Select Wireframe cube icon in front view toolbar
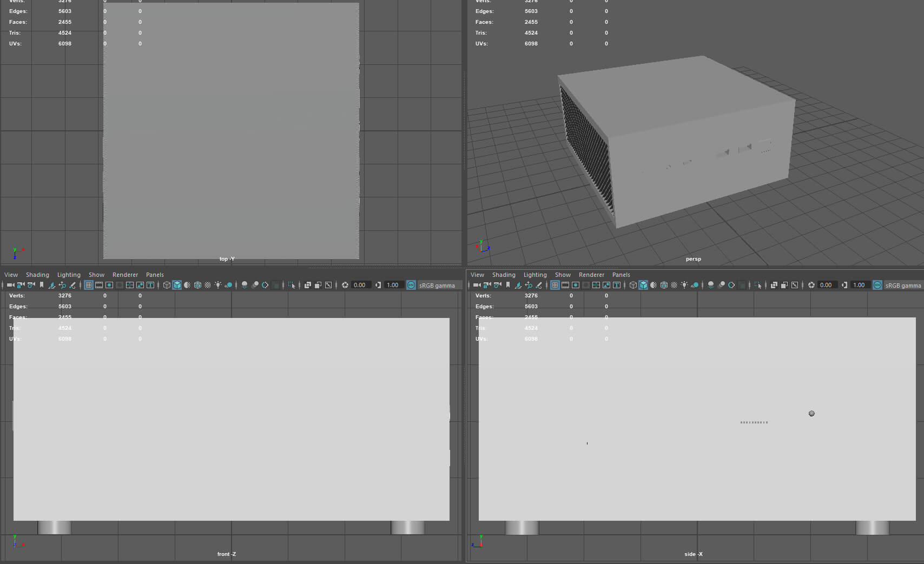 point(167,285)
